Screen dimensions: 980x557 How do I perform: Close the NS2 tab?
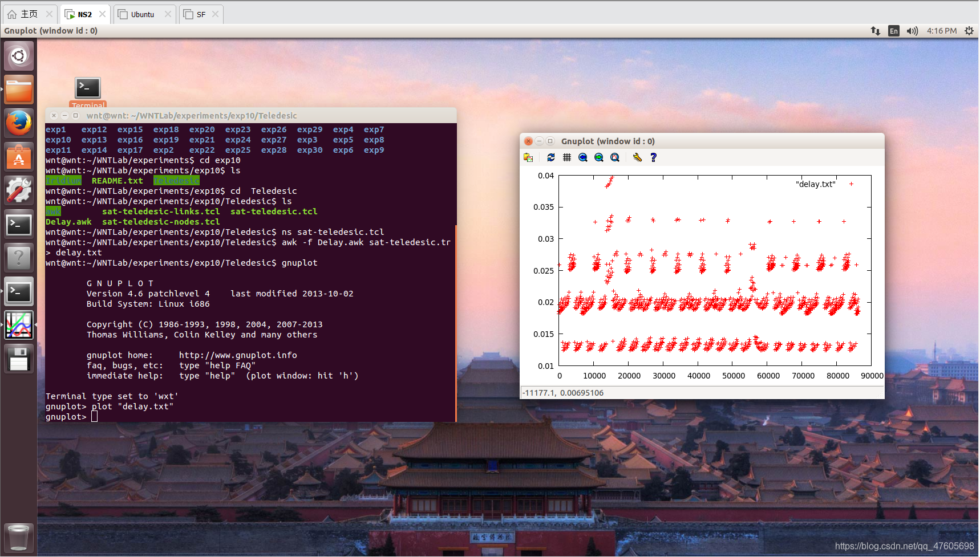point(103,14)
